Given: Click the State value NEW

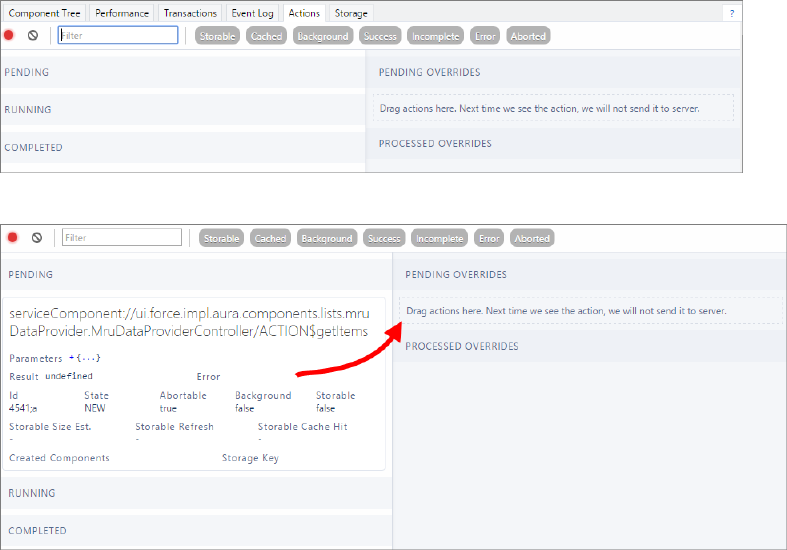Looking at the screenshot, I should point(95,408).
